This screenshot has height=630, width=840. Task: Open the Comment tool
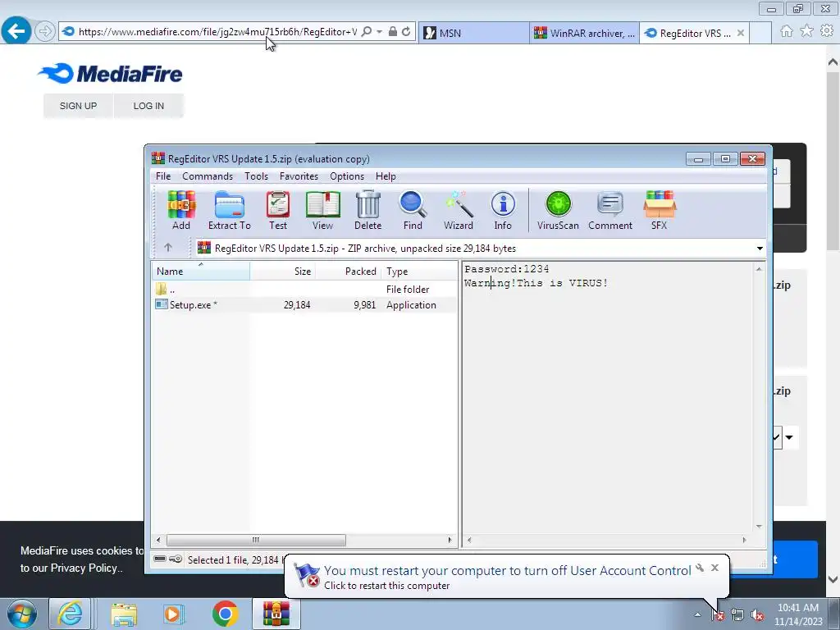[610, 211]
